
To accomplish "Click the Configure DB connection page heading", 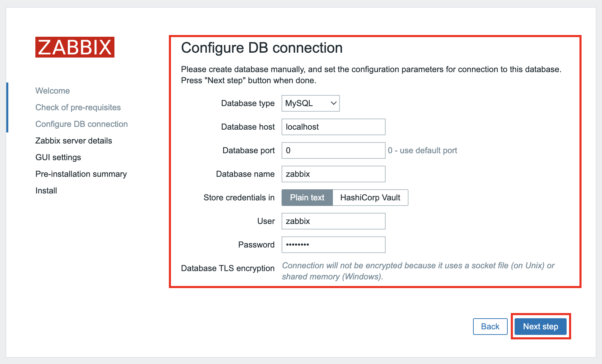I will point(262,48).
